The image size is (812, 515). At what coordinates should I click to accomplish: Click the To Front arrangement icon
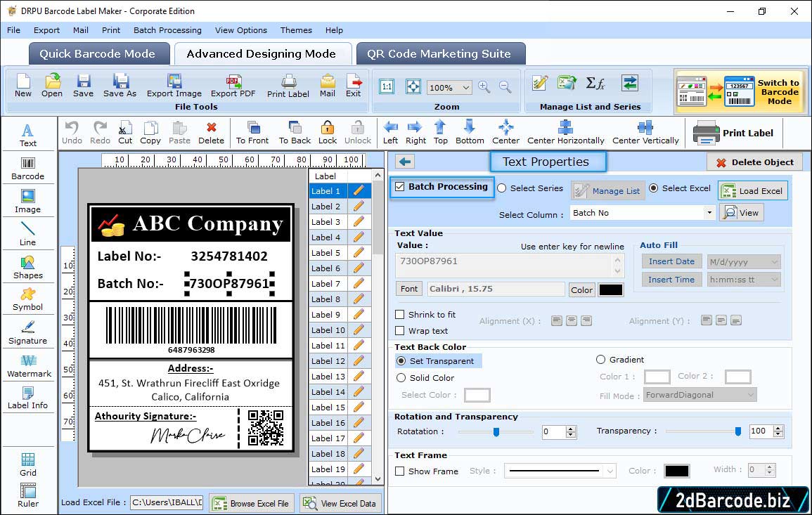point(252,131)
